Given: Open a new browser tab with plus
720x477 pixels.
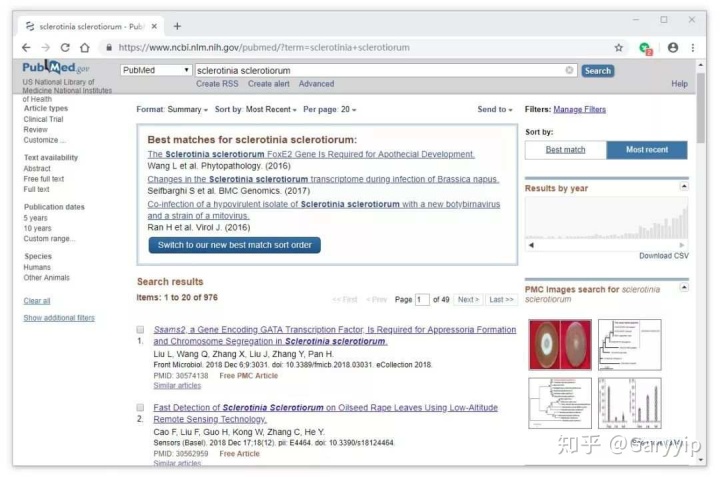Looking at the screenshot, I should point(177,27).
